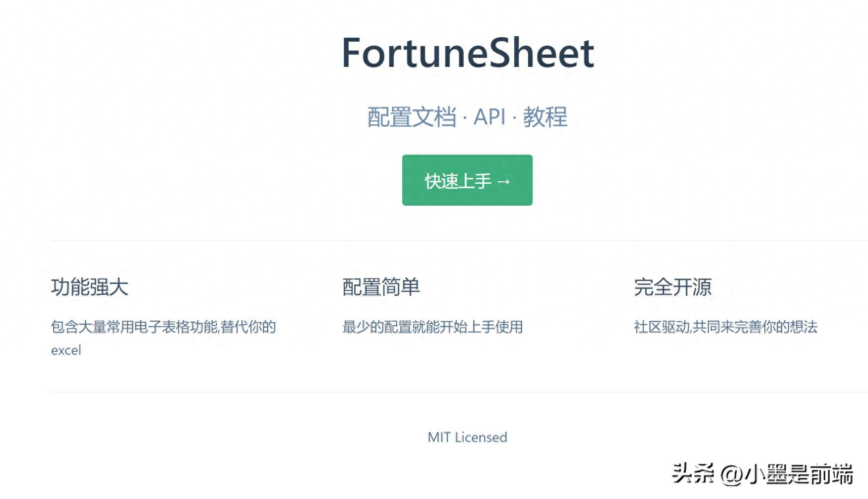This screenshot has height=499, width=868.
Task: Click the 社区驱动,共同来完善你的想法 description
Action: coord(725,327)
